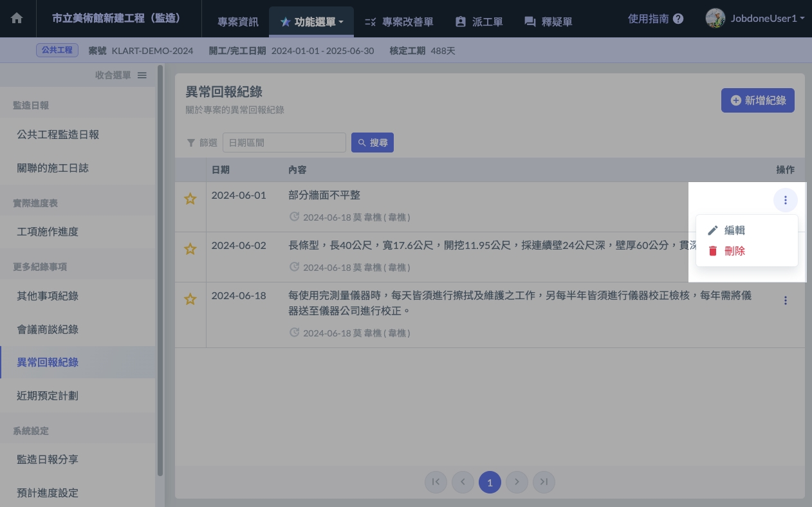This screenshot has width=812, height=507.
Task: Jump to last page with pagination icon
Action: (x=544, y=482)
